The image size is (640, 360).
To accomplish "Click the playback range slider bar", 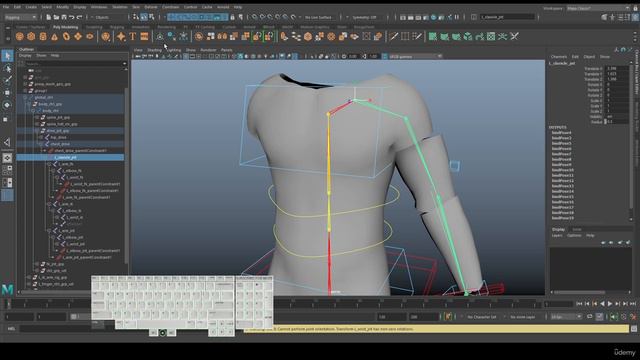I will pyautogui.click(x=82, y=317).
